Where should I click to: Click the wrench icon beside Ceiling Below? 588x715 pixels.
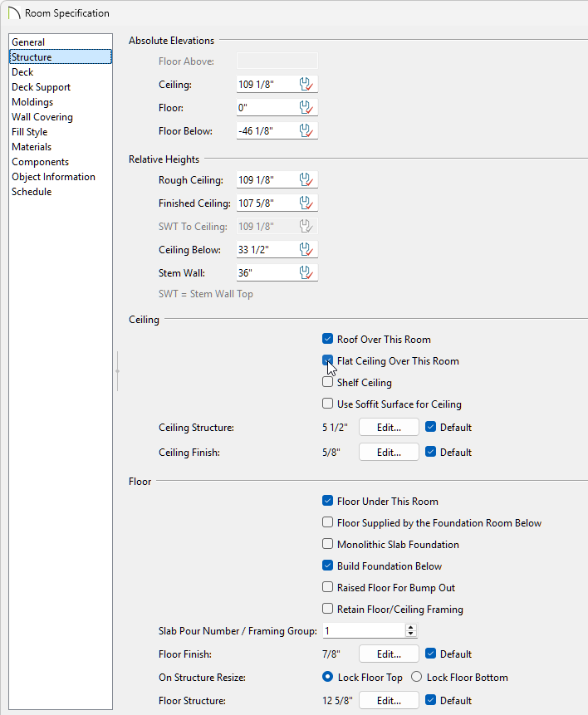coord(306,249)
